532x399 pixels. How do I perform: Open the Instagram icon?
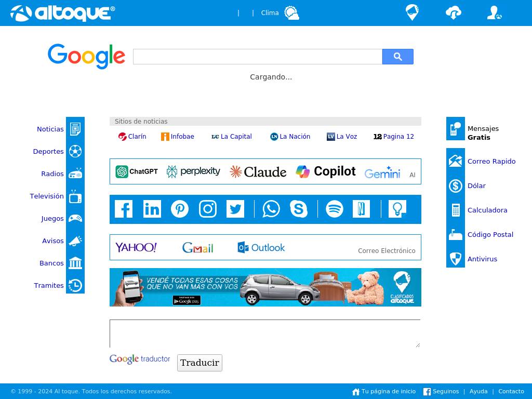[x=208, y=209]
